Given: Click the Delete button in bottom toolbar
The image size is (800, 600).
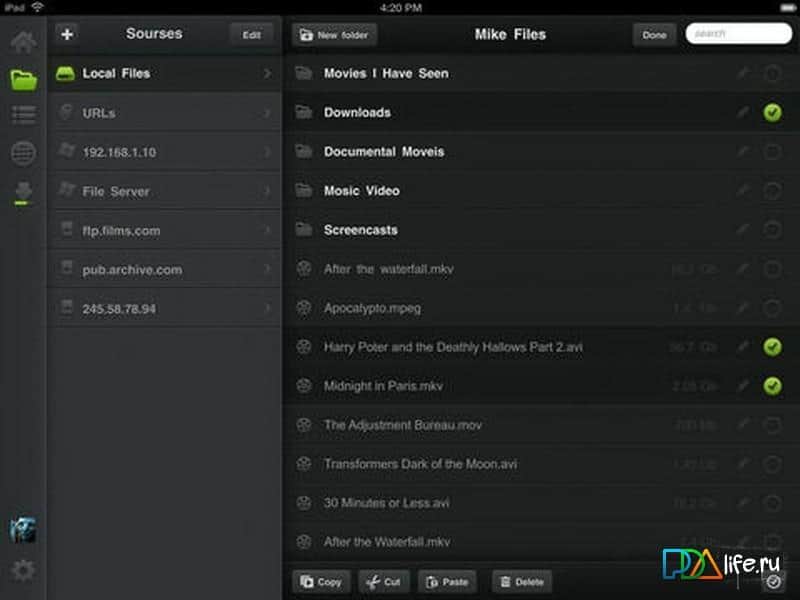Looking at the screenshot, I should [521, 581].
